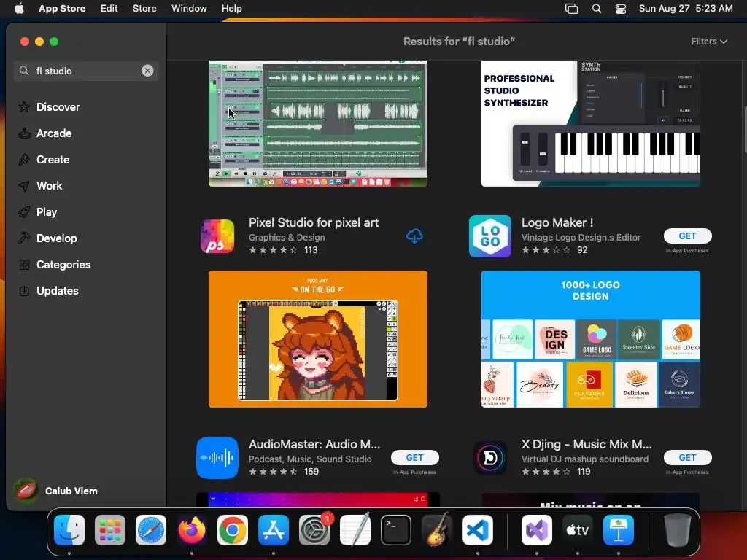747x560 pixels.
Task: Launch Google Chrome from the Dock
Action: click(233, 530)
